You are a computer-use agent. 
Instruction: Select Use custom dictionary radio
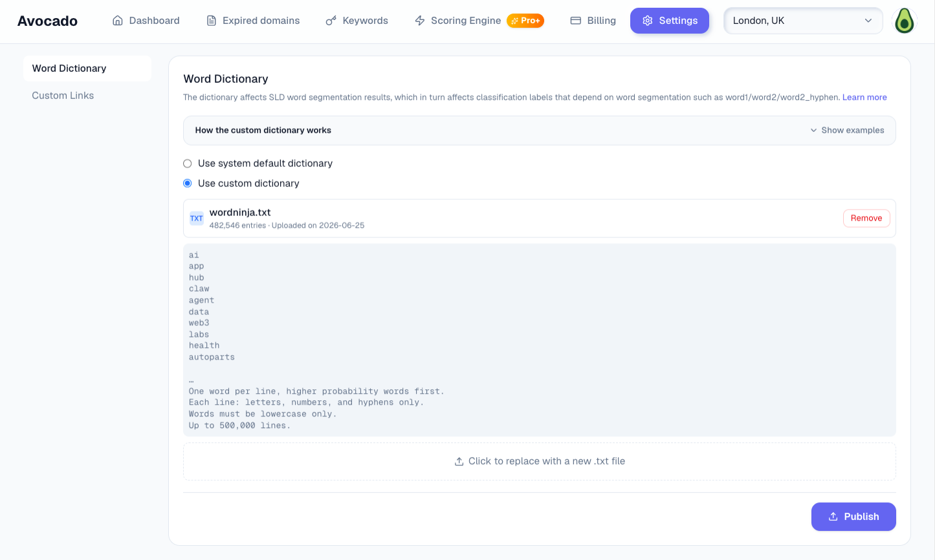tap(188, 184)
